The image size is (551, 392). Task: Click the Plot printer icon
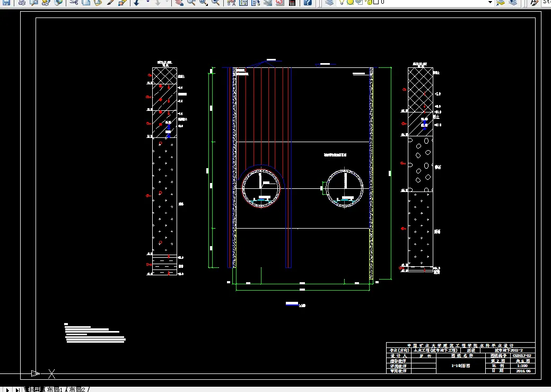tap(22, 3)
